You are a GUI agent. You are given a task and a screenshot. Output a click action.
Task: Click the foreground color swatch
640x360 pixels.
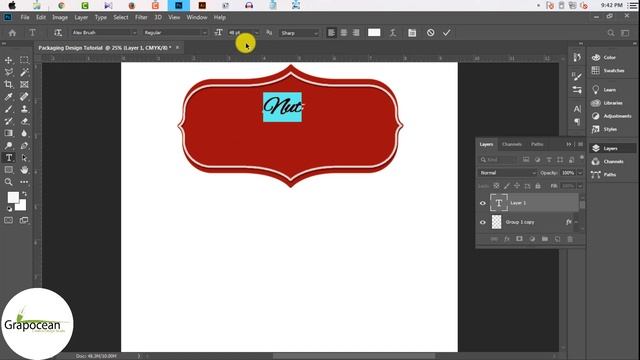coord(13,198)
